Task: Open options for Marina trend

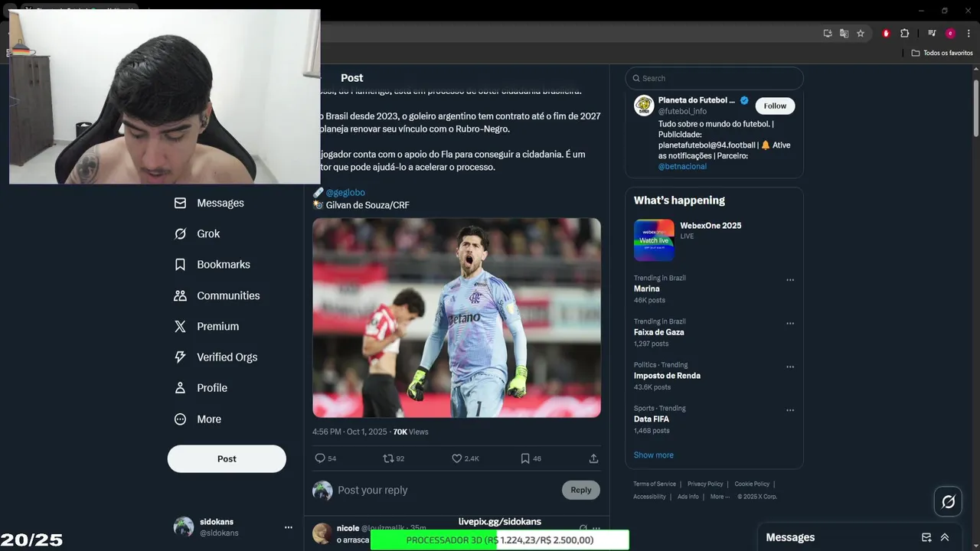Action: pyautogui.click(x=790, y=280)
